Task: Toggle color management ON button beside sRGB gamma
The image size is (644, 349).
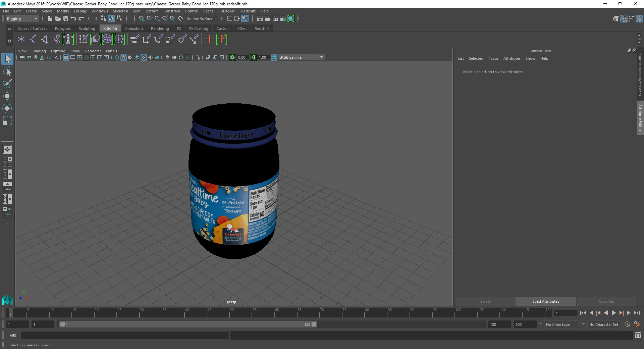Action: tap(274, 57)
